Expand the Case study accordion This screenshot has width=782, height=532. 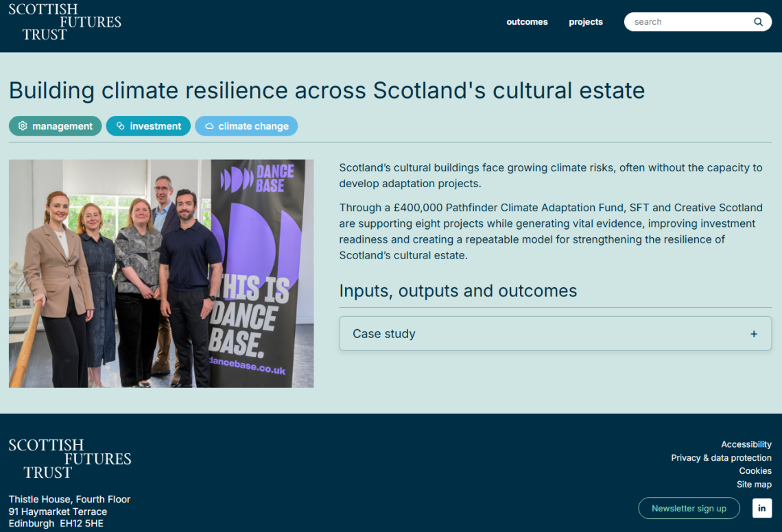pos(555,334)
